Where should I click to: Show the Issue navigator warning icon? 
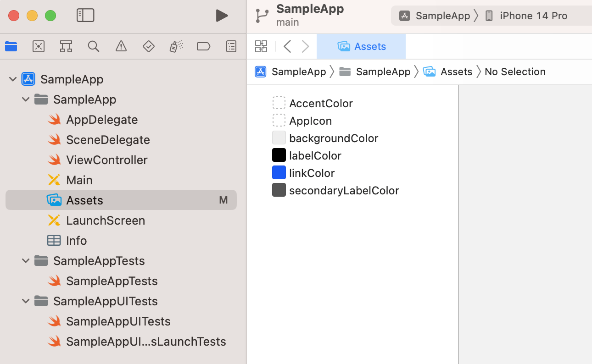(x=121, y=46)
